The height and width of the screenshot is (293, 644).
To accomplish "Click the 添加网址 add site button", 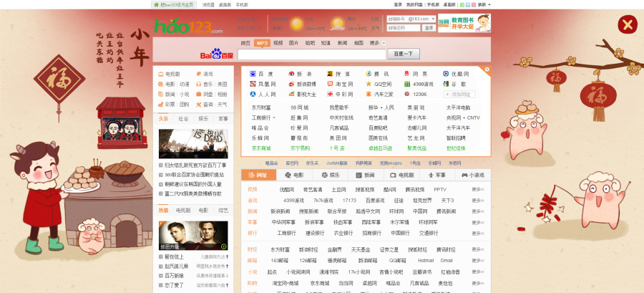I will (x=459, y=95).
